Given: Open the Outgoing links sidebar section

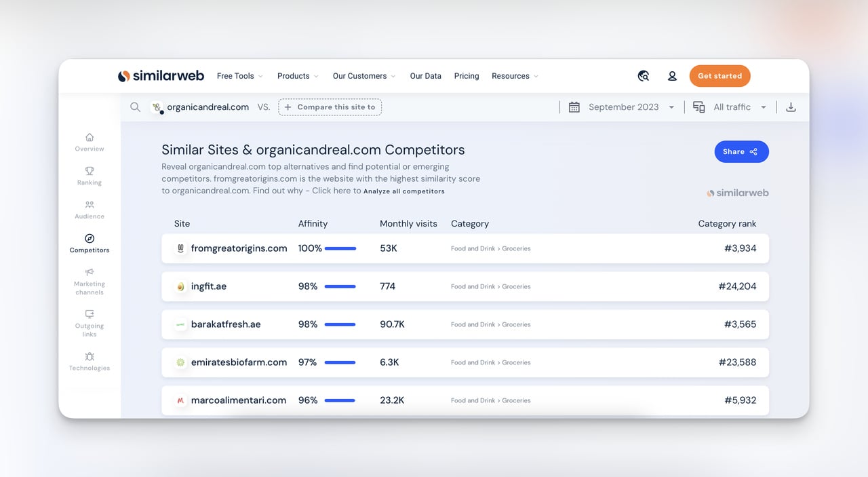Looking at the screenshot, I should click(90, 324).
